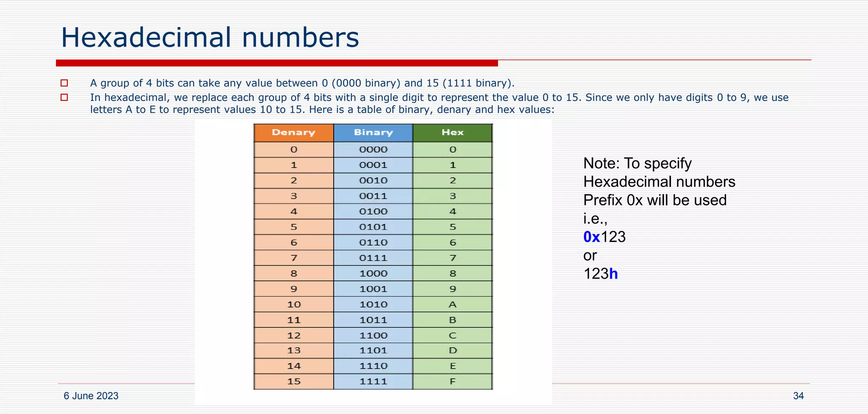Image resolution: width=868 pixels, height=414 pixels.
Task: Click the blue '0x' prefix in 0x123
Action: pyautogui.click(x=592, y=237)
